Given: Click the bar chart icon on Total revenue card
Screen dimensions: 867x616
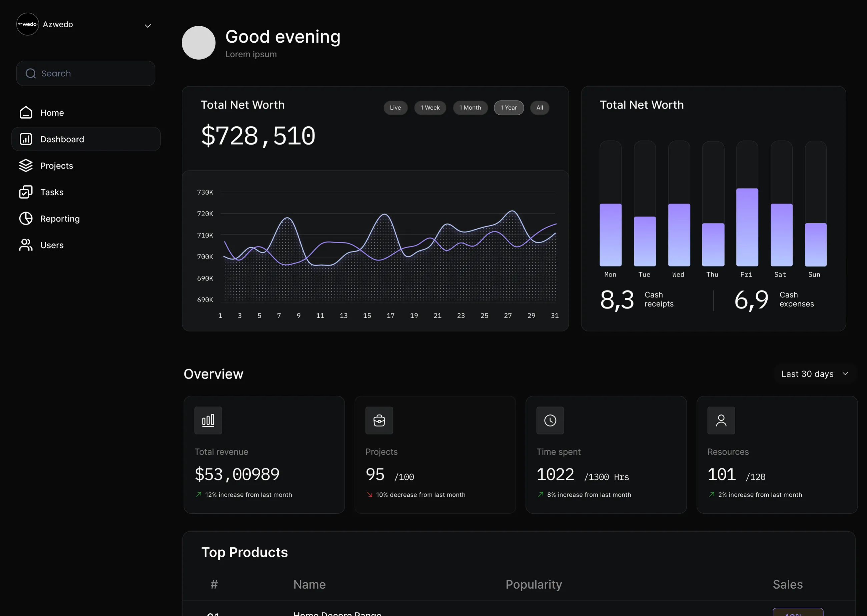Looking at the screenshot, I should click(x=208, y=420).
